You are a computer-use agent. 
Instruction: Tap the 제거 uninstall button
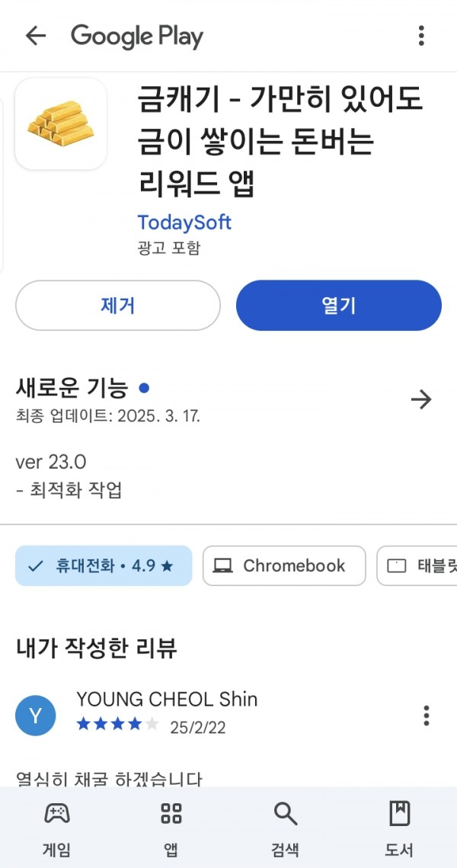tap(118, 306)
